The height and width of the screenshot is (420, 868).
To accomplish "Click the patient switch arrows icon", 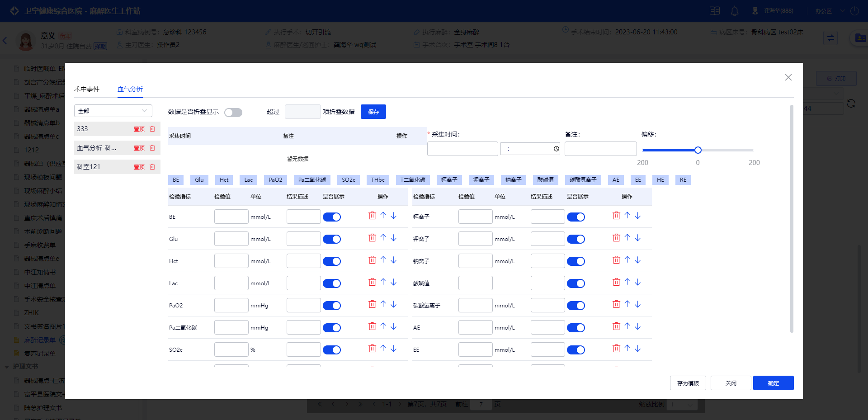I will (x=830, y=38).
